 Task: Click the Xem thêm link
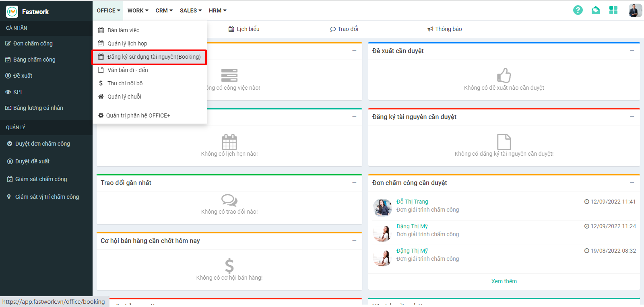click(504, 281)
